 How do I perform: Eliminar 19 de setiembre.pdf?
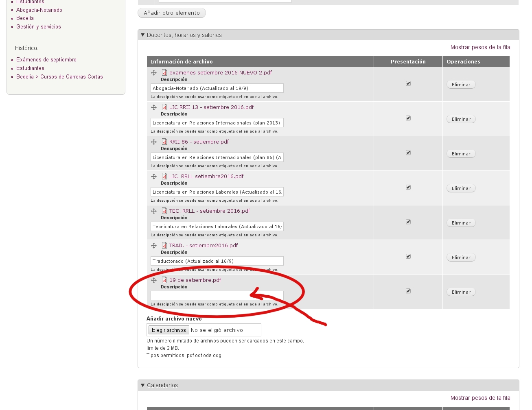461,292
